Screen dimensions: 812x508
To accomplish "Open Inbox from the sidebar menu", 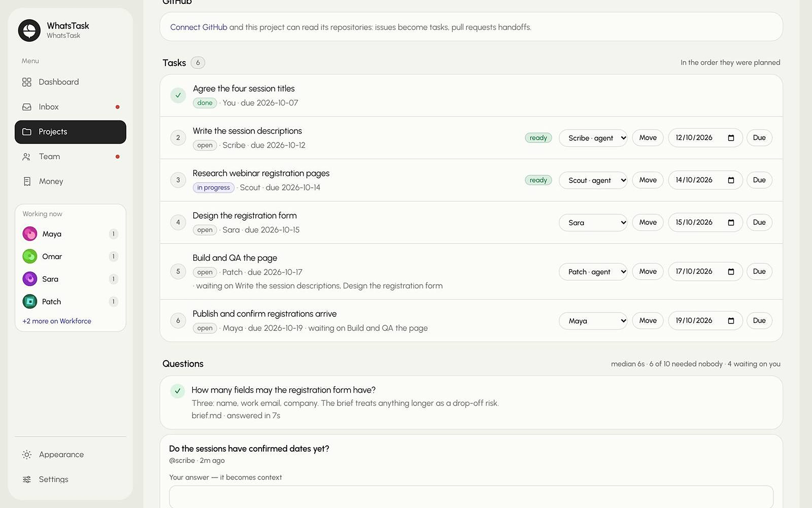I will pos(70,107).
